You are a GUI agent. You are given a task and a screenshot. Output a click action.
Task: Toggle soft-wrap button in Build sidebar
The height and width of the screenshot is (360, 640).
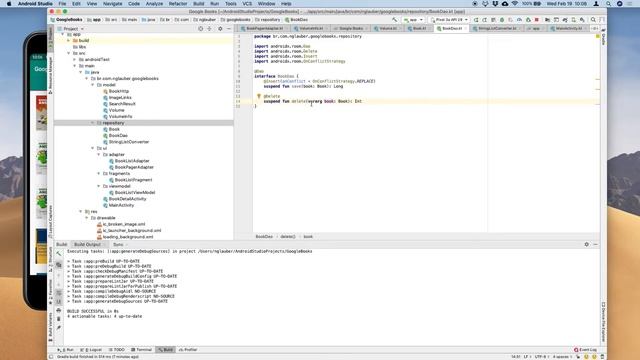(59, 293)
